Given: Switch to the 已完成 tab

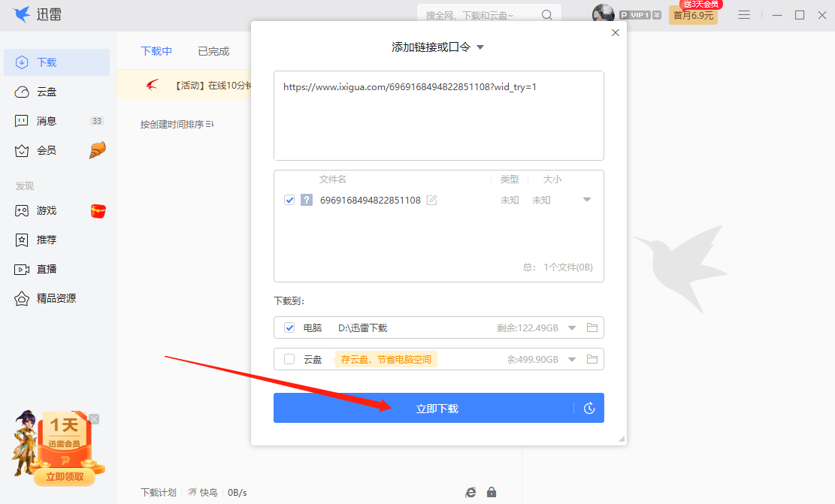Looking at the screenshot, I should click(x=213, y=50).
